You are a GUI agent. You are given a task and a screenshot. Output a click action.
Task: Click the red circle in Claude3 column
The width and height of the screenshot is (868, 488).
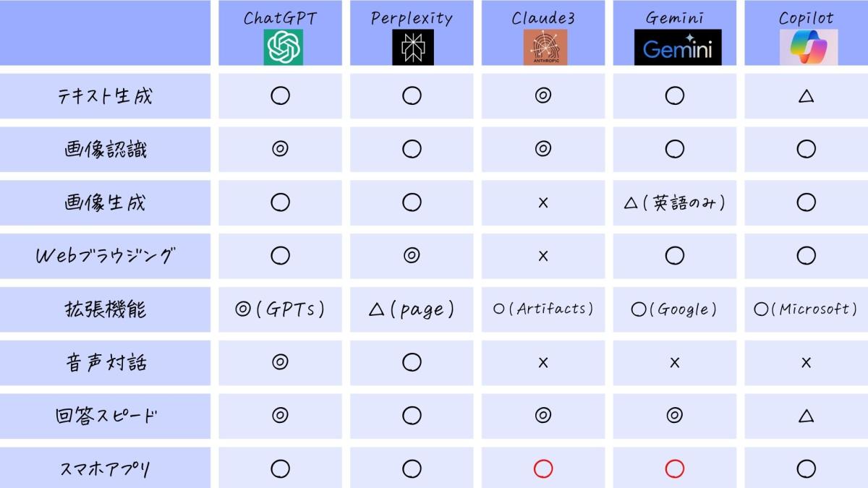coord(543,468)
